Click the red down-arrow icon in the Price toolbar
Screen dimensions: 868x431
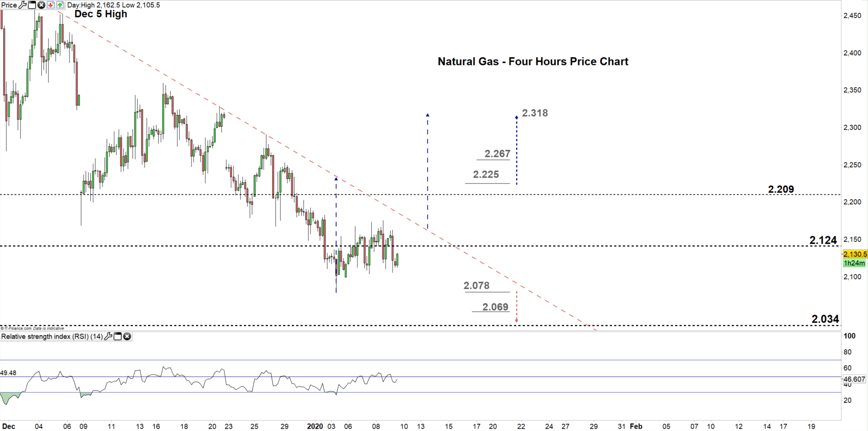tap(51, 5)
